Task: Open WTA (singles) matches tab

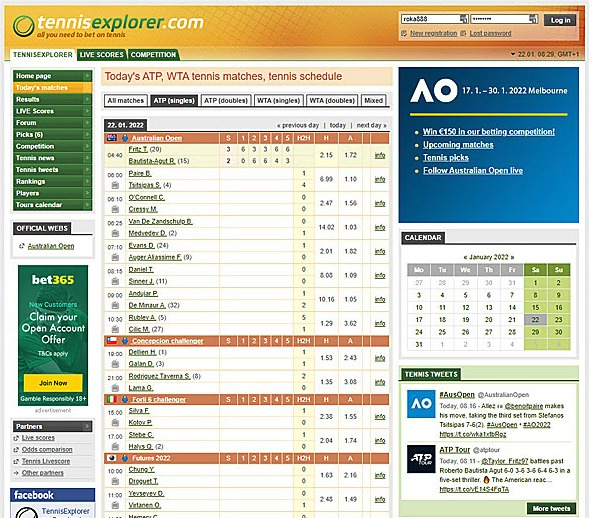Action: pyautogui.click(x=278, y=100)
